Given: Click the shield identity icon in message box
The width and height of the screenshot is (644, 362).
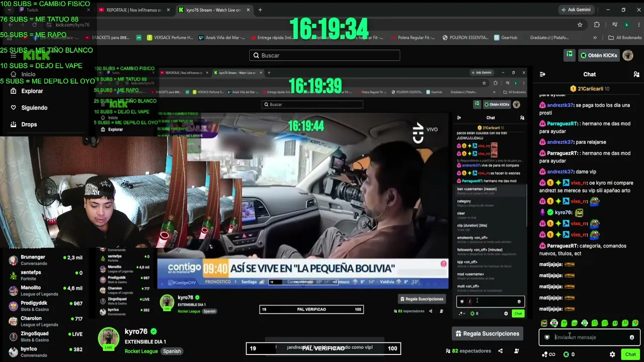Looking at the screenshot, I should pyautogui.click(x=547, y=337).
